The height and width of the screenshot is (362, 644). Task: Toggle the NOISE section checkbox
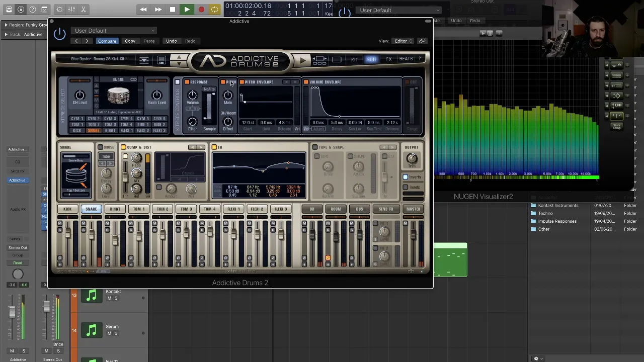click(x=100, y=147)
